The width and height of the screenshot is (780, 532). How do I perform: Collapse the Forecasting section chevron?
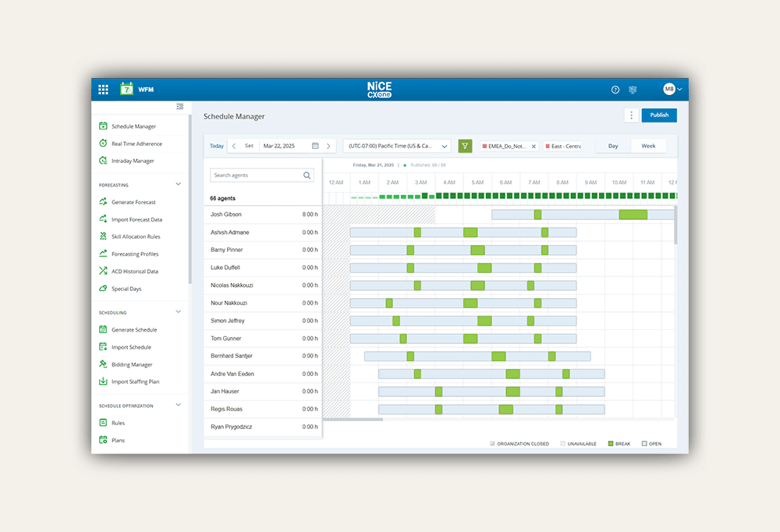pyautogui.click(x=178, y=184)
